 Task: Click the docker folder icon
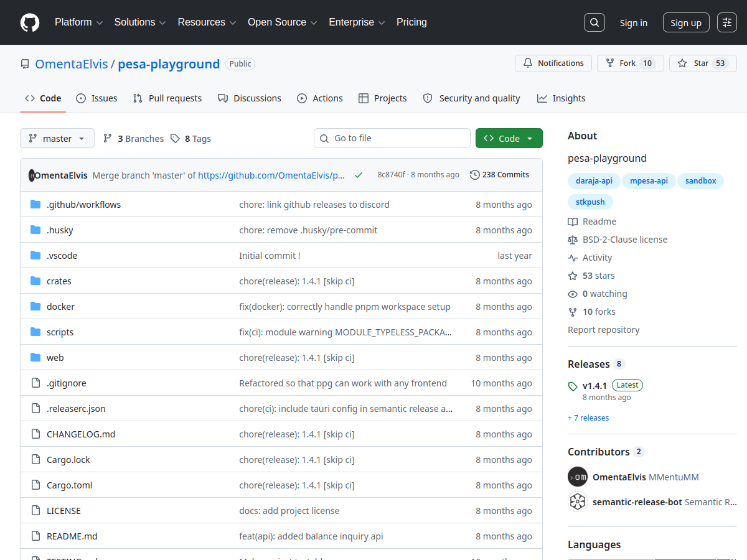35,307
